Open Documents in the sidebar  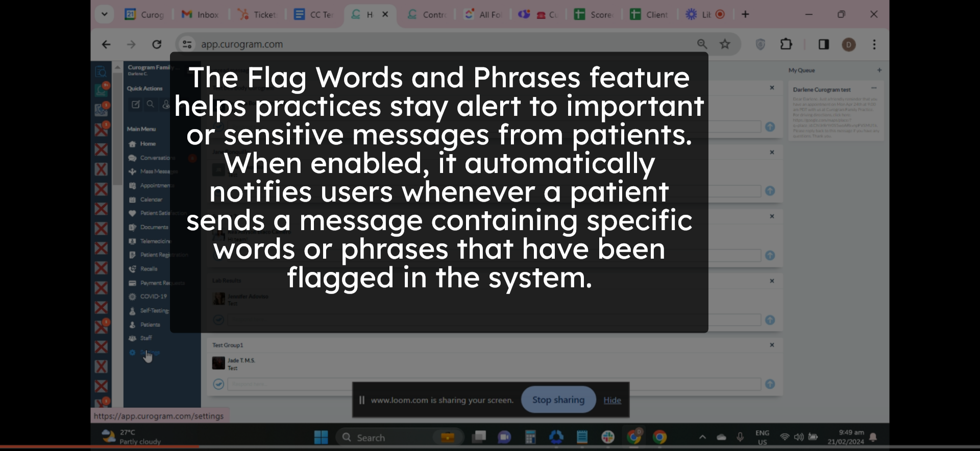point(149,227)
